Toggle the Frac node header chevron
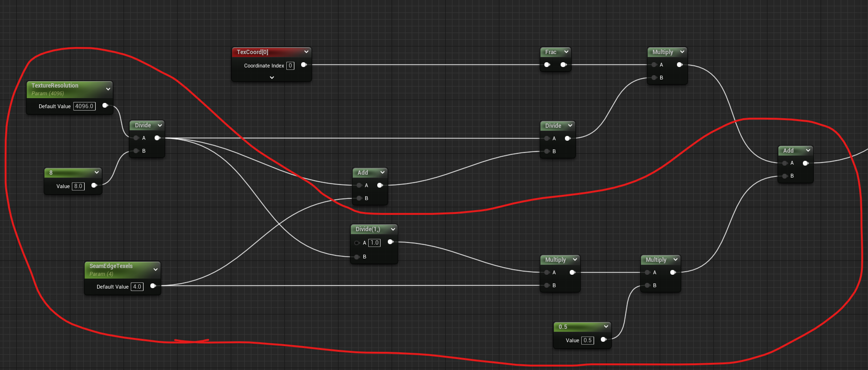868x370 pixels. click(566, 52)
